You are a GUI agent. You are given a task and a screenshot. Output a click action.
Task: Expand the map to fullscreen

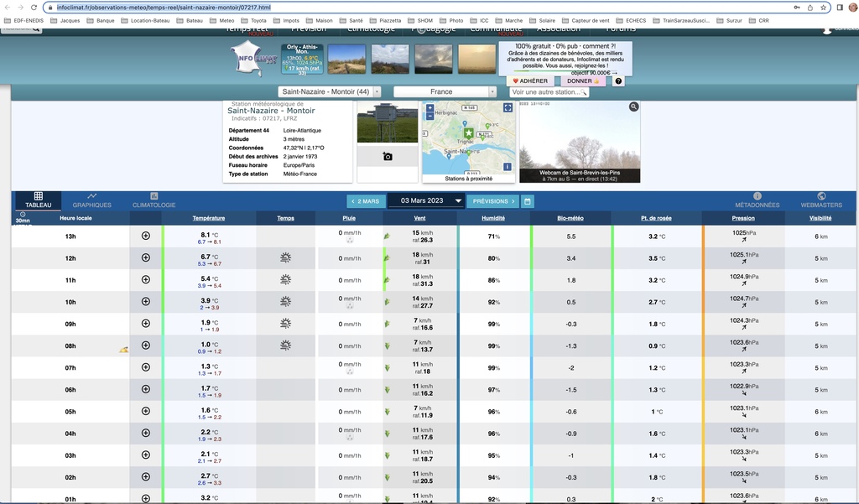[508, 108]
